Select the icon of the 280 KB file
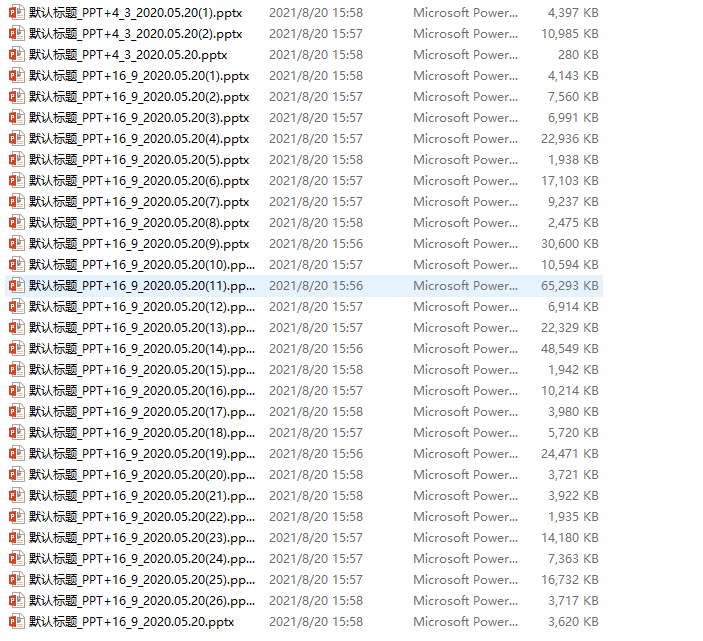 [x=15, y=55]
